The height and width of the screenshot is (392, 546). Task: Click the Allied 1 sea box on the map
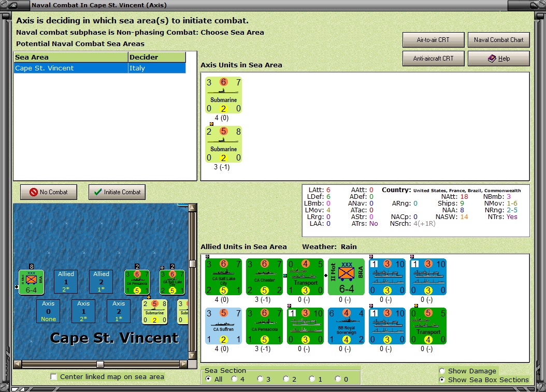click(x=66, y=282)
